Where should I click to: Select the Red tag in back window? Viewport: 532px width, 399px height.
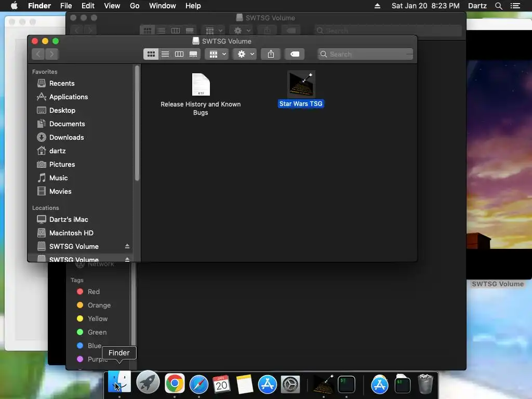coord(94,292)
